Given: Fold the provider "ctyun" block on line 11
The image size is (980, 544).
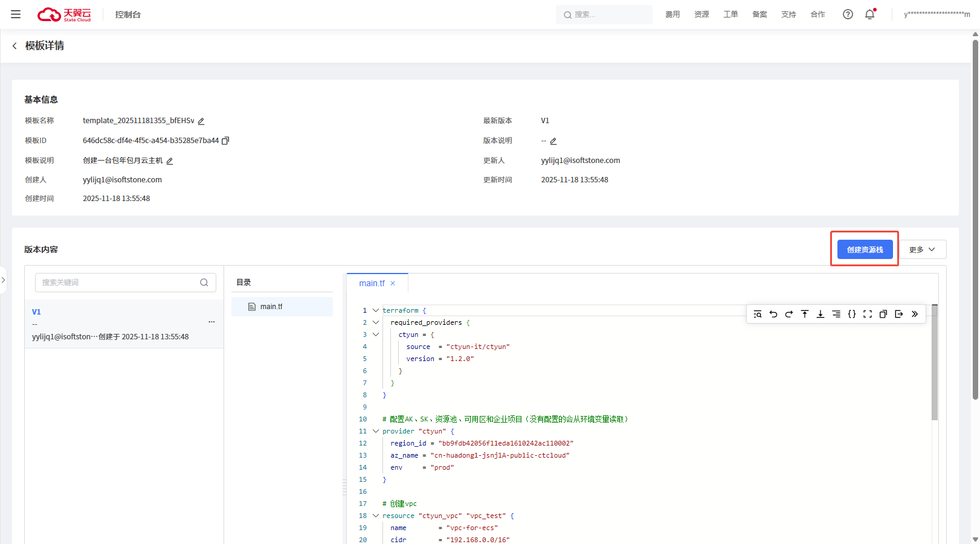Looking at the screenshot, I should click(x=376, y=431).
